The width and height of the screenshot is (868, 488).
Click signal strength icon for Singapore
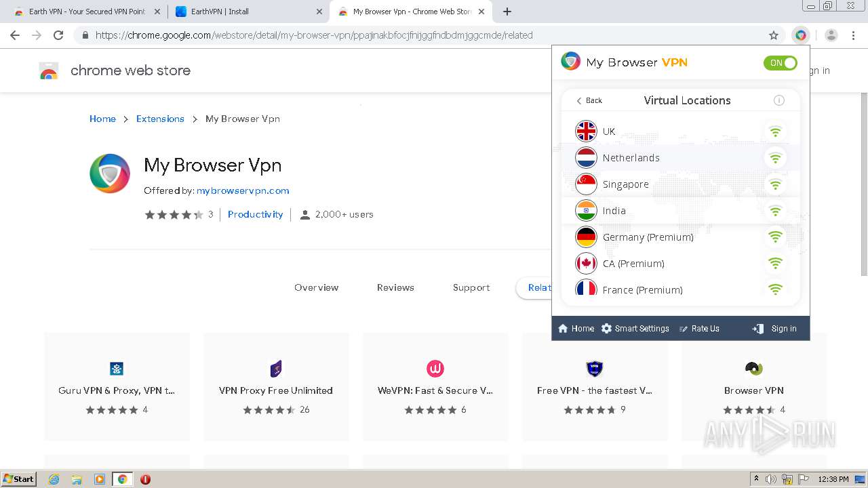coord(775,184)
